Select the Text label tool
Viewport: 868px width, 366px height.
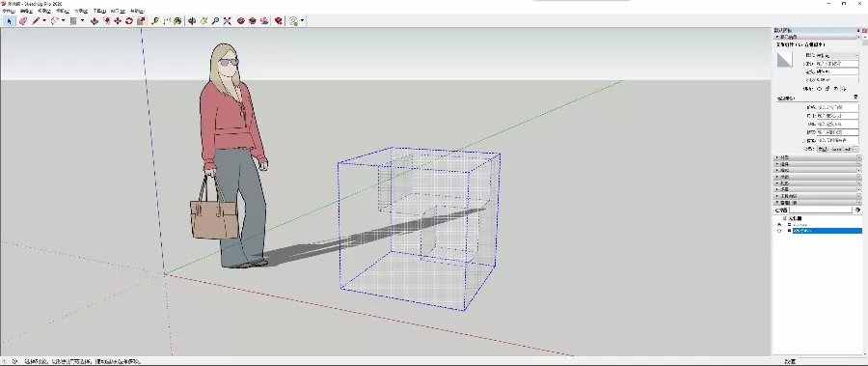click(166, 21)
